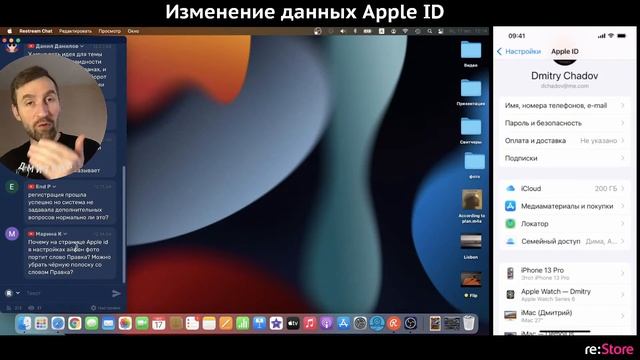Open the Просмотр menu

110,31
